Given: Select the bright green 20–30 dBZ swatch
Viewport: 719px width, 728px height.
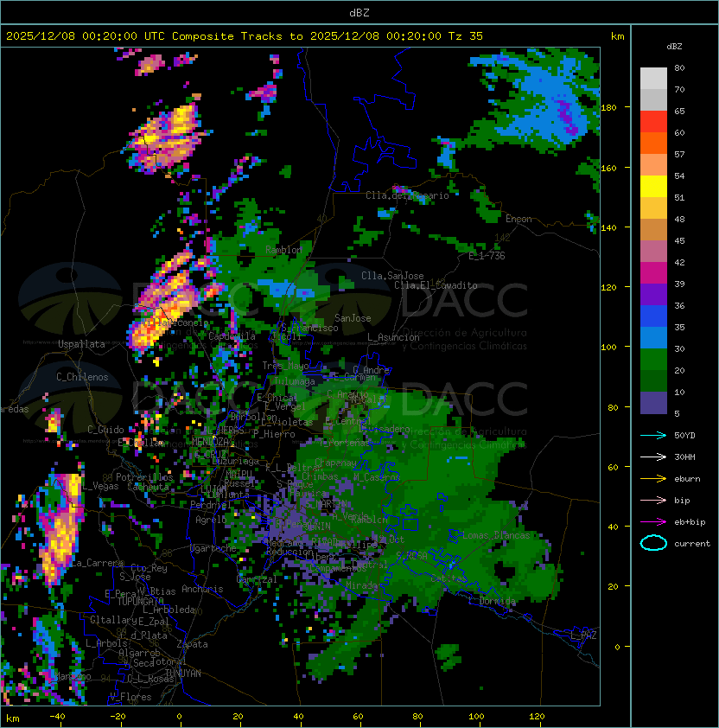Looking at the screenshot, I should point(653,359).
